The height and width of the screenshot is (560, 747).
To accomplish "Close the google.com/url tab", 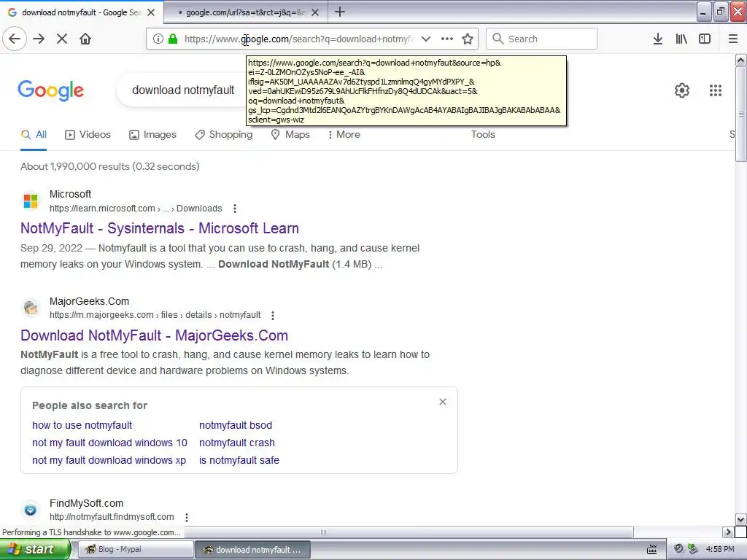I will point(315,12).
